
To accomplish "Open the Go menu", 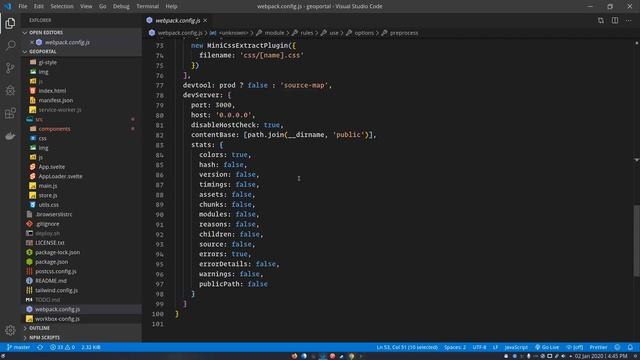I will coord(102,6).
